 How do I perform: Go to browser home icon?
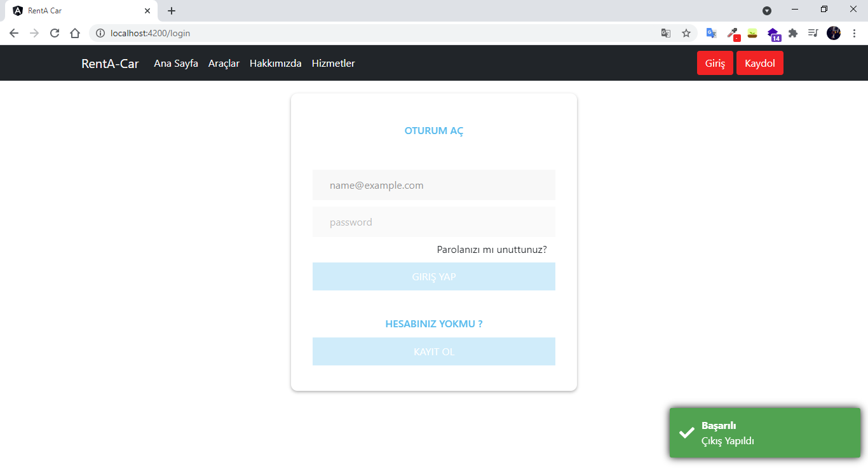pyautogui.click(x=75, y=33)
